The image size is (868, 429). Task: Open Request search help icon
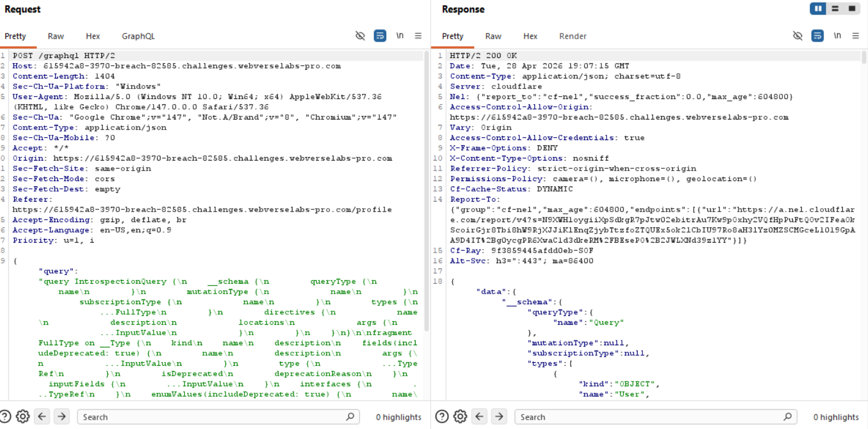(5, 417)
